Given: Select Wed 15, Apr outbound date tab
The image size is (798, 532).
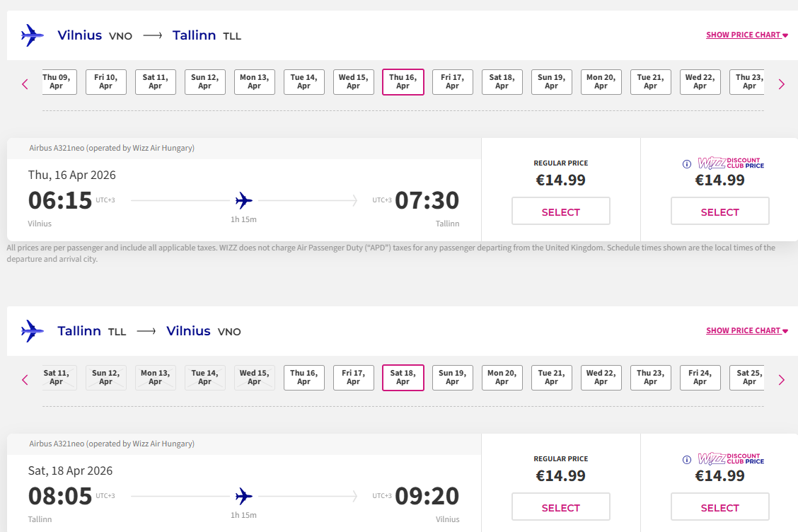Looking at the screenshot, I should (353, 82).
